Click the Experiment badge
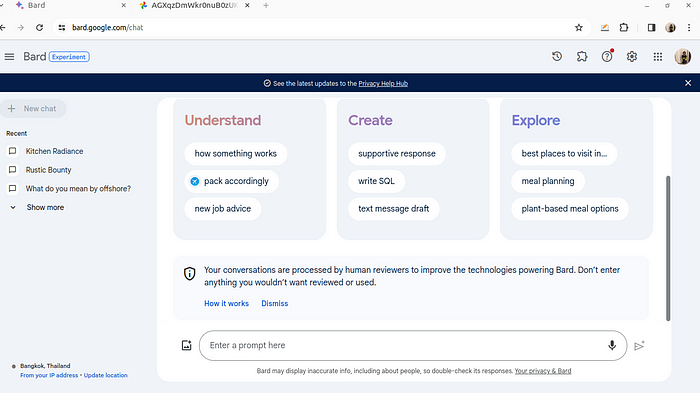The height and width of the screenshot is (393, 700). (69, 57)
